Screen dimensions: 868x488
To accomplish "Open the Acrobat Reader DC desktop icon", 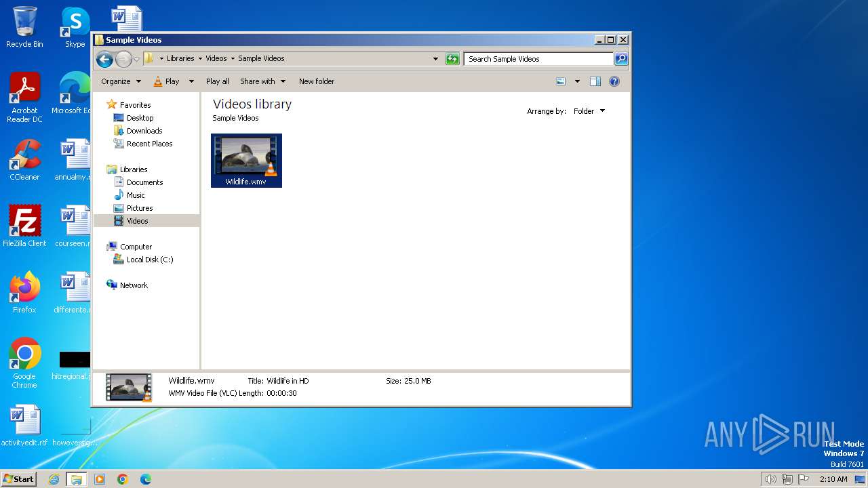I will click(x=24, y=98).
